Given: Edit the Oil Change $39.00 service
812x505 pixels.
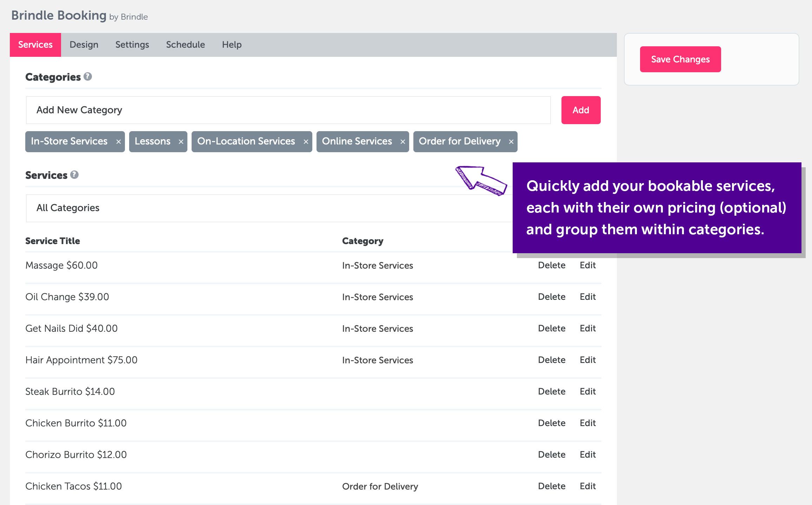Looking at the screenshot, I should point(588,297).
